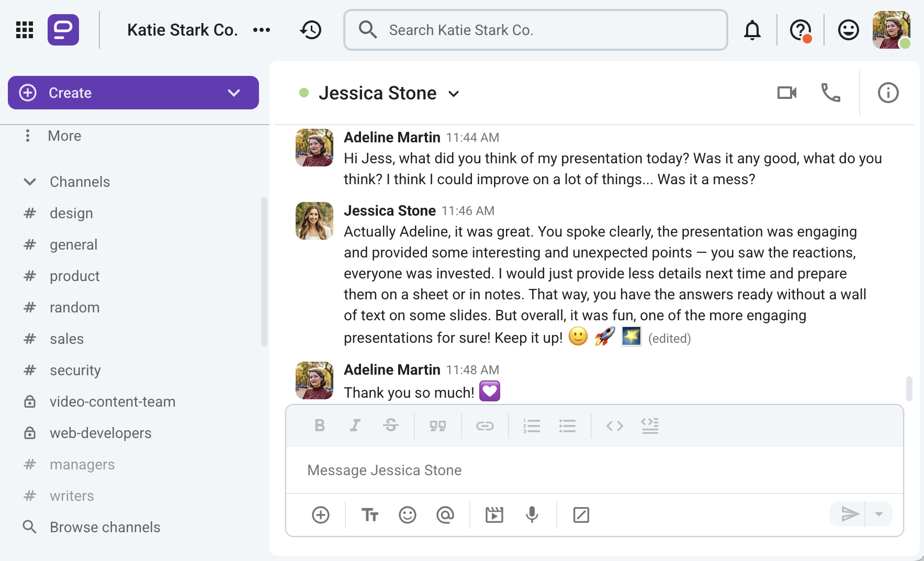Viewport: 924px width, 561px height.
Task: Send message using the send button
Action: pos(850,514)
